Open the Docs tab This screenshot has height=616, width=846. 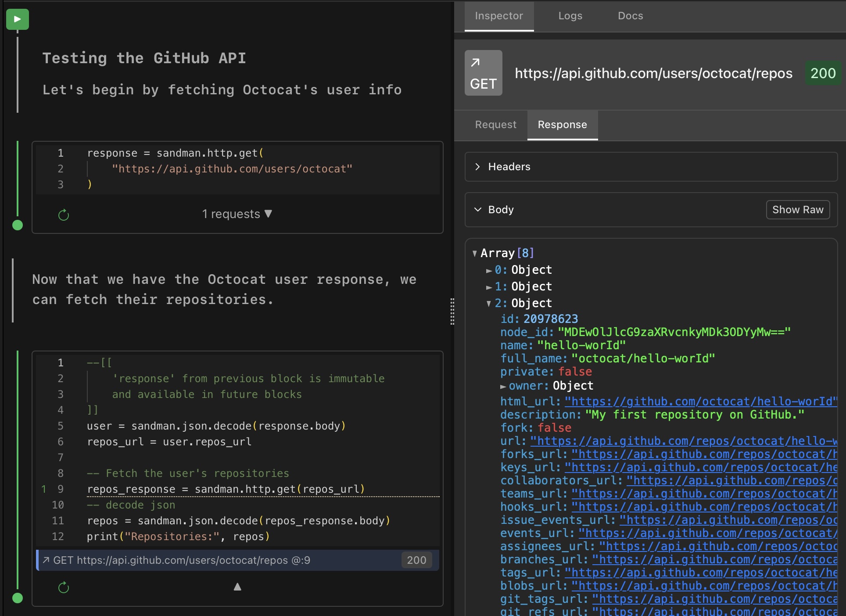tap(630, 16)
